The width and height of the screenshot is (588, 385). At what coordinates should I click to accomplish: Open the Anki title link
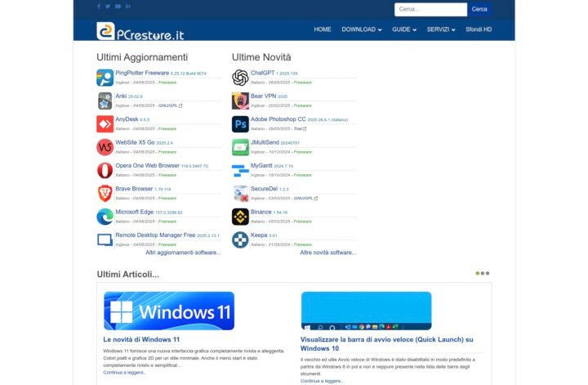(121, 96)
